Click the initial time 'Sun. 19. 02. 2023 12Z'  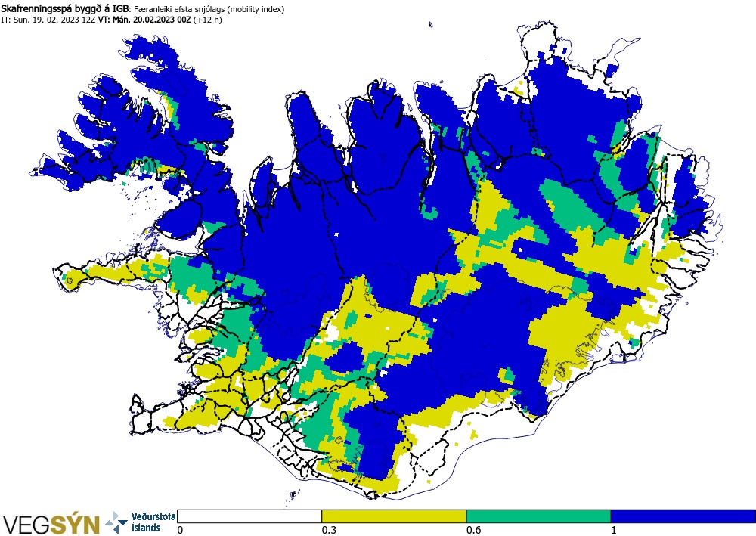[x=54, y=20]
